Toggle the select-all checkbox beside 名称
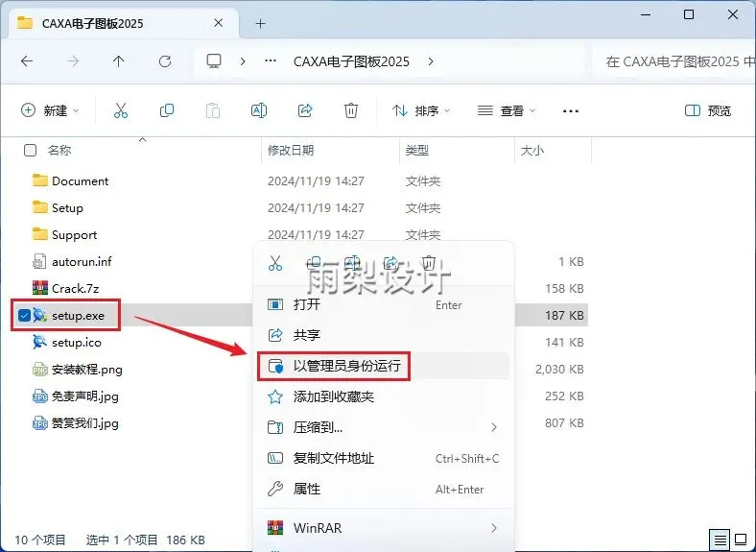Screen dimensions: 756x552 pos(30,151)
